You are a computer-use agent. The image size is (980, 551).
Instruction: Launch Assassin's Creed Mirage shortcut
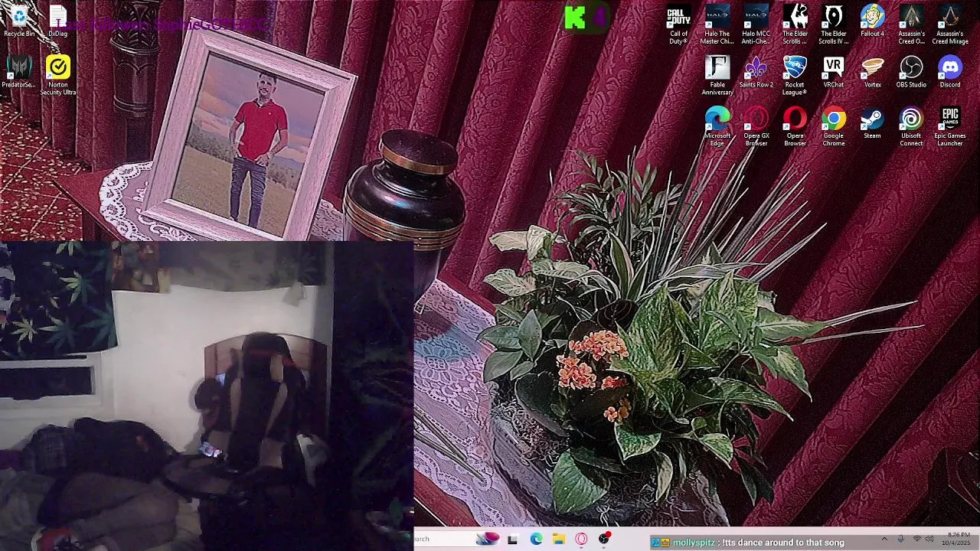[x=950, y=24]
